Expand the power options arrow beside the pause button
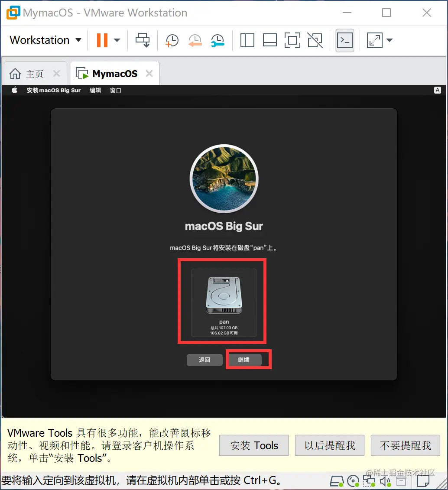 point(117,40)
